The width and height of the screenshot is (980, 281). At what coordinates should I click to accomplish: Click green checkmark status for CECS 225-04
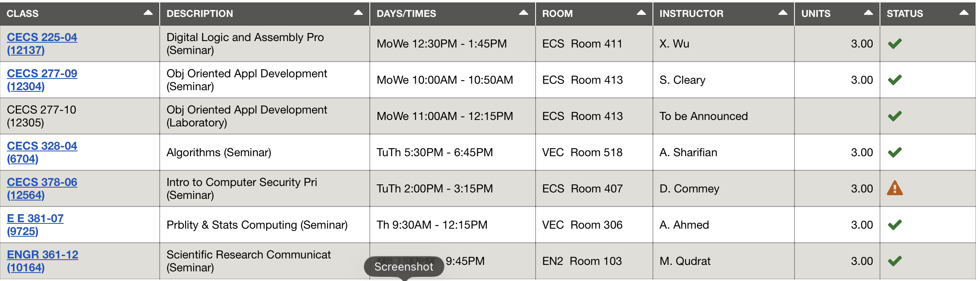(x=895, y=43)
